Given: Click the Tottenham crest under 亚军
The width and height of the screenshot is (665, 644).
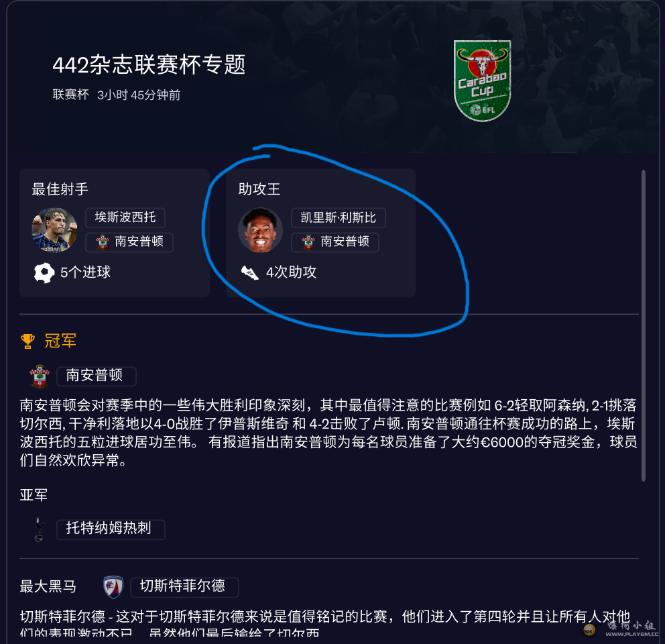Looking at the screenshot, I should 39,529.
